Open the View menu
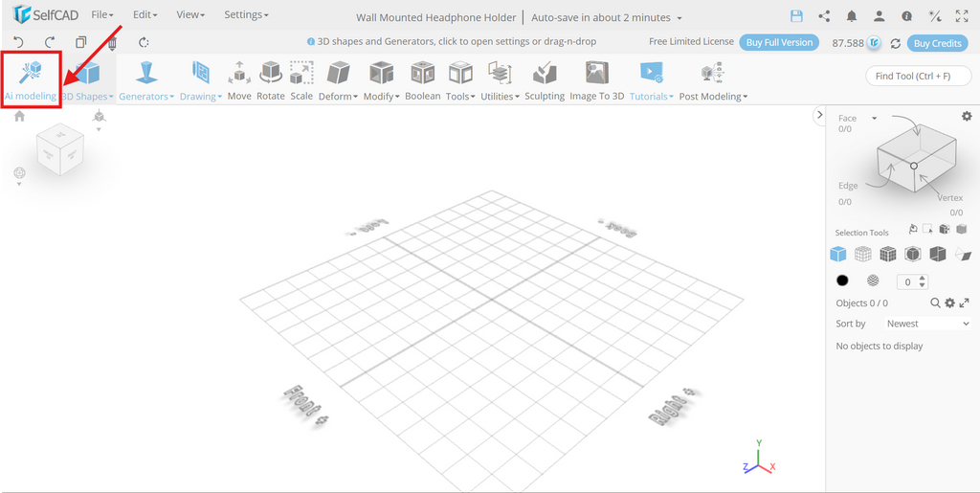 [190, 15]
